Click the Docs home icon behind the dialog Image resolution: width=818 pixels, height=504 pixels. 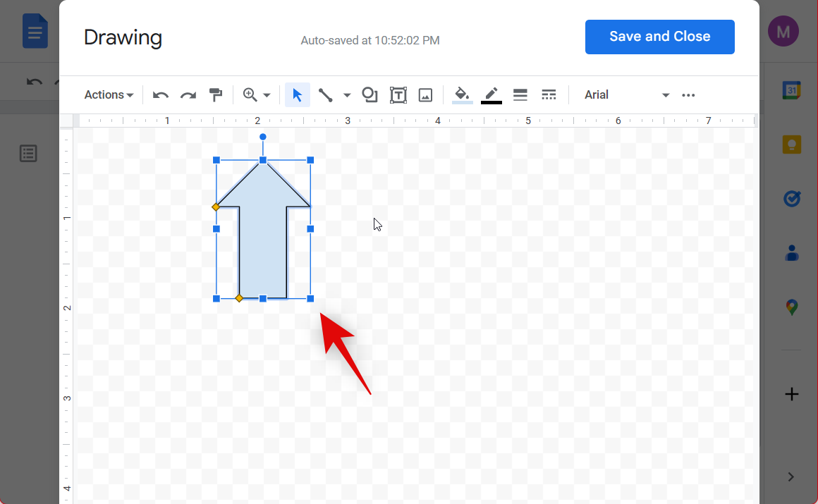(35, 32)
